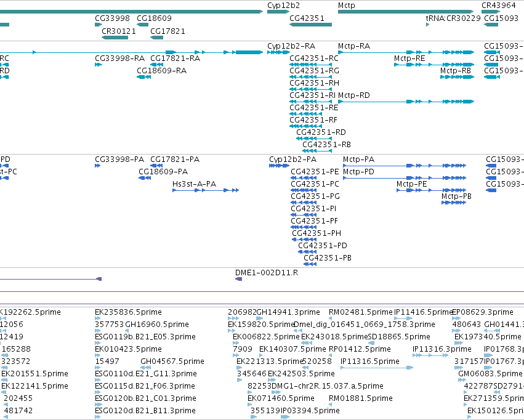The height and width of the screenshot is (420, 524).
Task: Select the CG18609 gene label
Action: 154,18
